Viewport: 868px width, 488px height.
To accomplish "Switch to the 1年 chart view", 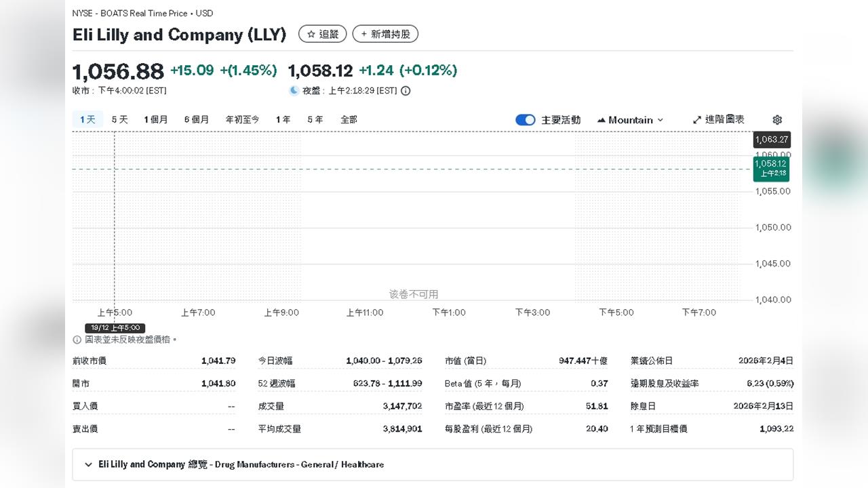I will [x=283, y=119].
